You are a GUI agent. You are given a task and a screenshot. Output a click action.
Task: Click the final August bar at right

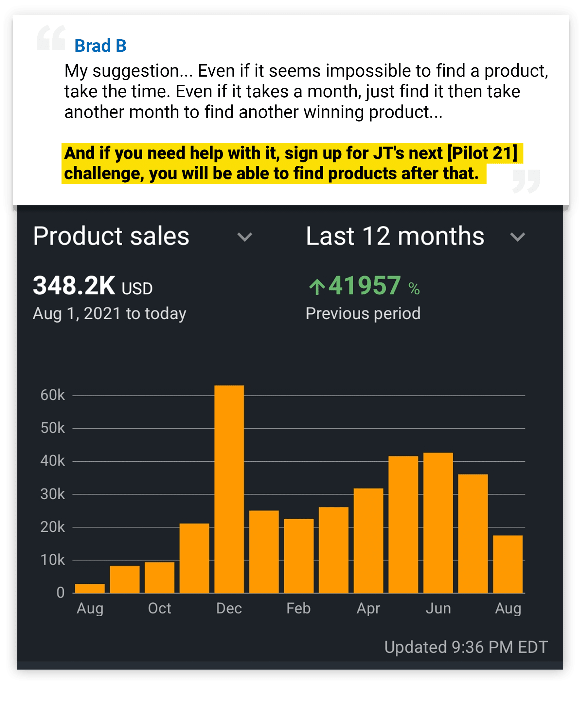[508, 564]
